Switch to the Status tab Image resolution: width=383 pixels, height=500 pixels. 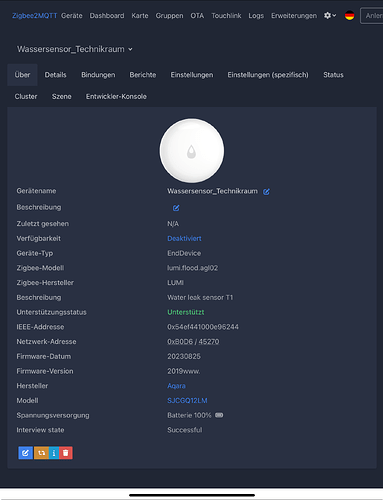click(x=333, y=75)
